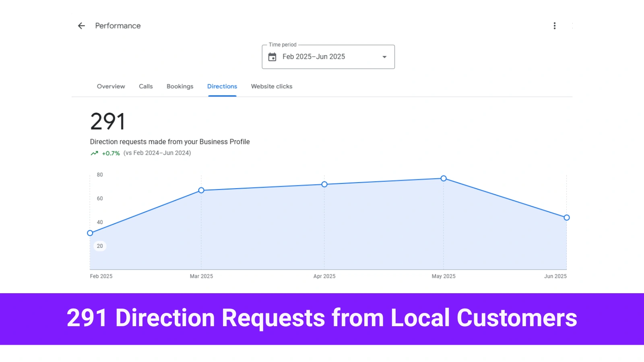Image resolution: width=644 pixels, height=362 pixels.
Task: Select the Feb 2025 data point on the chart
Action: click(x=90, y=232)
